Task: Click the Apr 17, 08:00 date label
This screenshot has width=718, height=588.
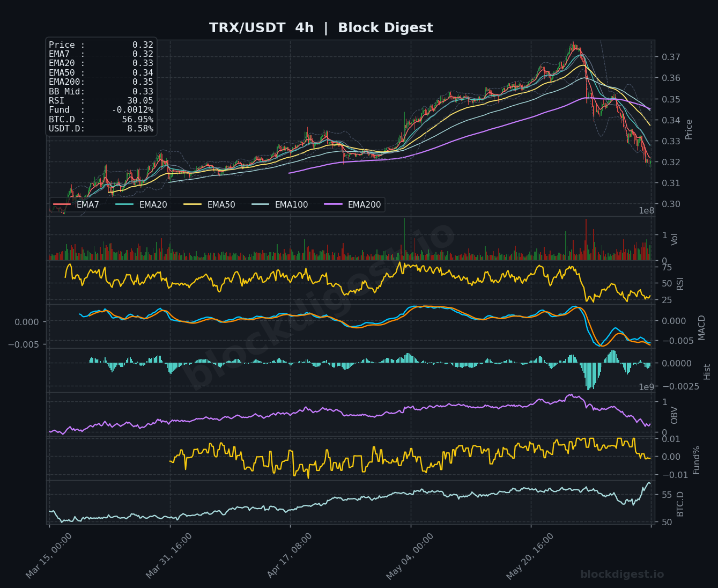Action: tap(290, 556)
